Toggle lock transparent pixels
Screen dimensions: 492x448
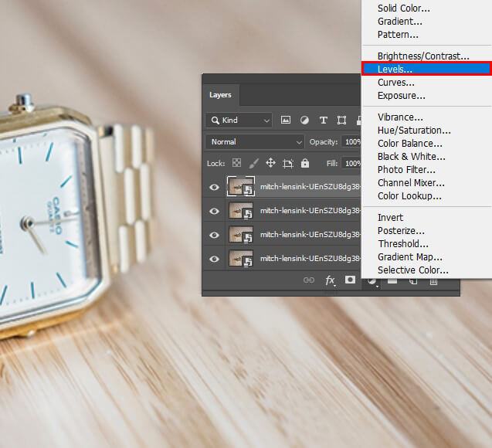point(236,163)
